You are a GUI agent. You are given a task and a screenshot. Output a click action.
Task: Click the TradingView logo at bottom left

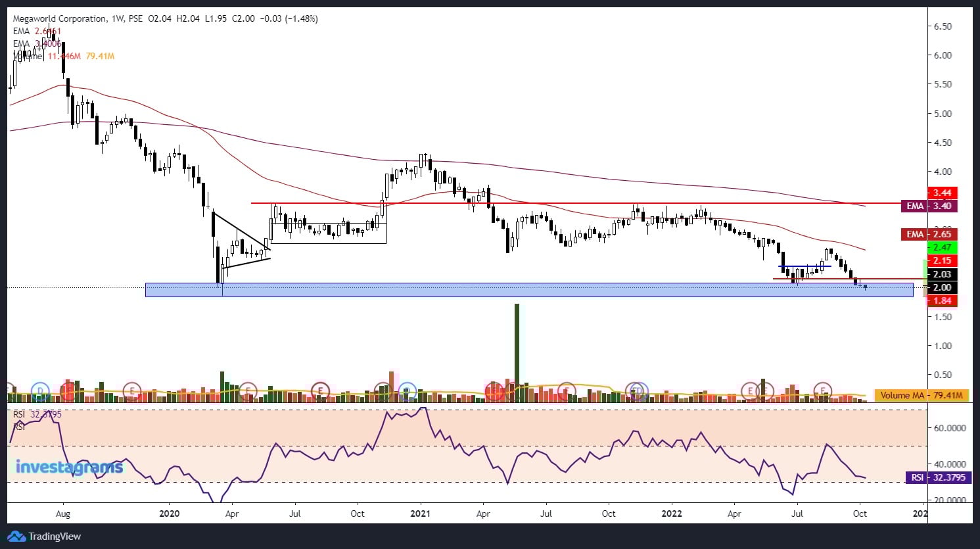16,537
